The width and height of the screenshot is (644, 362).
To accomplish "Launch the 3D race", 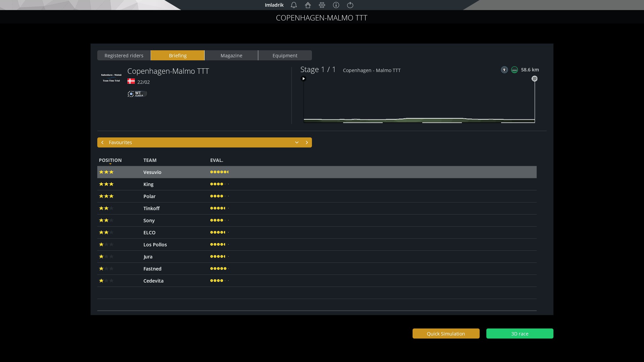I will point(520,334).
